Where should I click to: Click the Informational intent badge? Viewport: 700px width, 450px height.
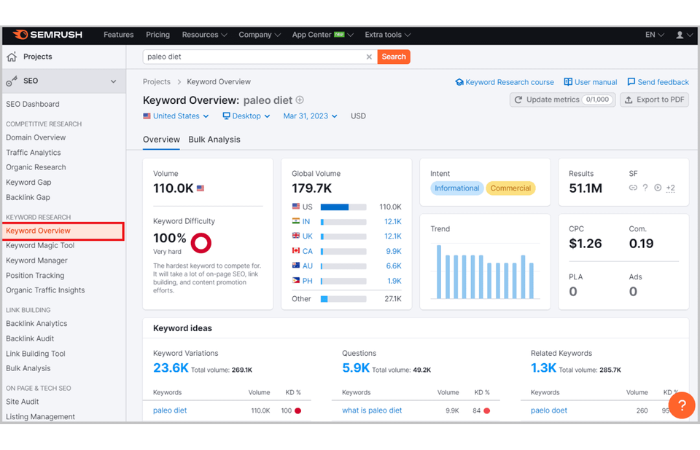[457, 188]
